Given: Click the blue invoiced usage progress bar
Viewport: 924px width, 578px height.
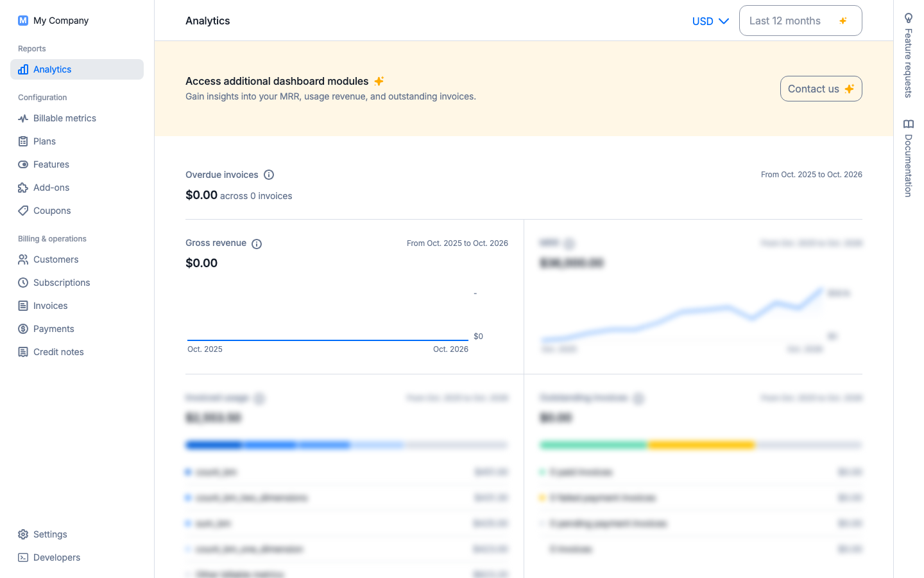Looking at the screenshot, I should click(x=346, y=444).
